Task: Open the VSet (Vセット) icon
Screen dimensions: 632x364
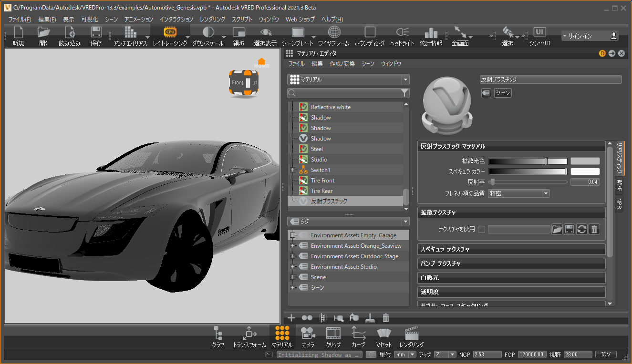Action: point(383,334)
